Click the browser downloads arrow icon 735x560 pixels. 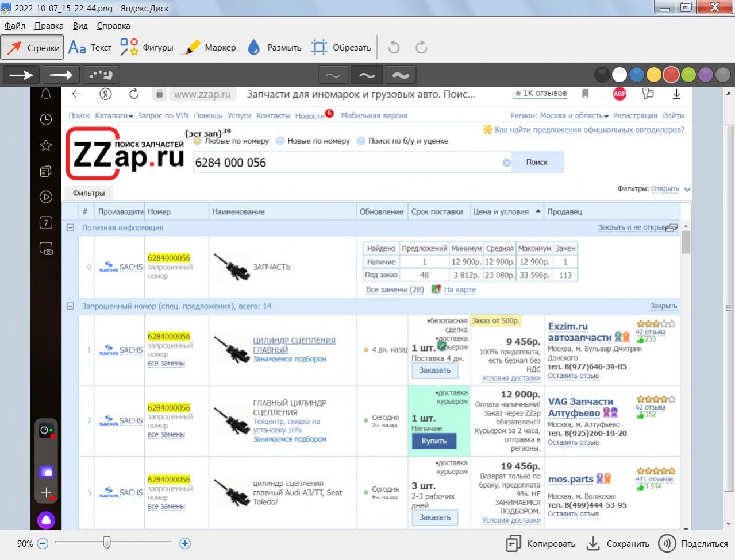point(676,94)
